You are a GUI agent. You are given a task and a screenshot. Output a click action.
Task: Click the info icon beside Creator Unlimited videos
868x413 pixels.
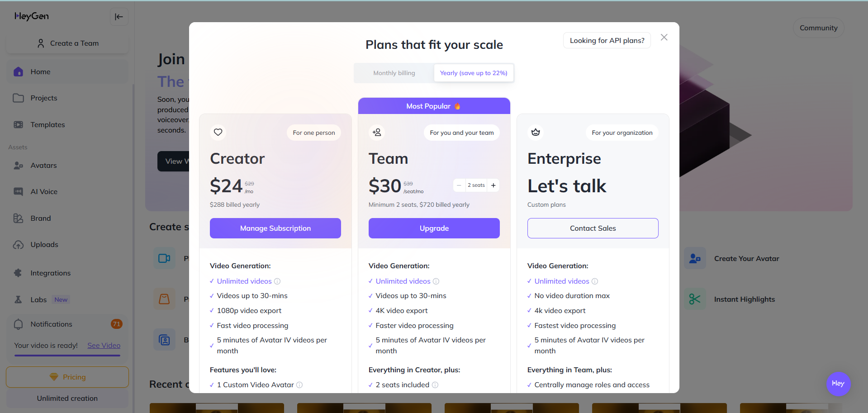[277, 281]
